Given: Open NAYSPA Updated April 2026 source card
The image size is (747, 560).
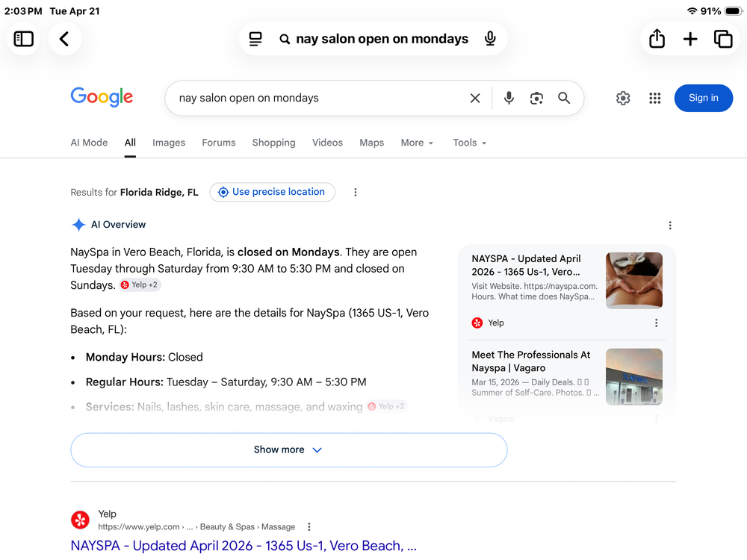Looking at the screenshot, I should [526, 265].
